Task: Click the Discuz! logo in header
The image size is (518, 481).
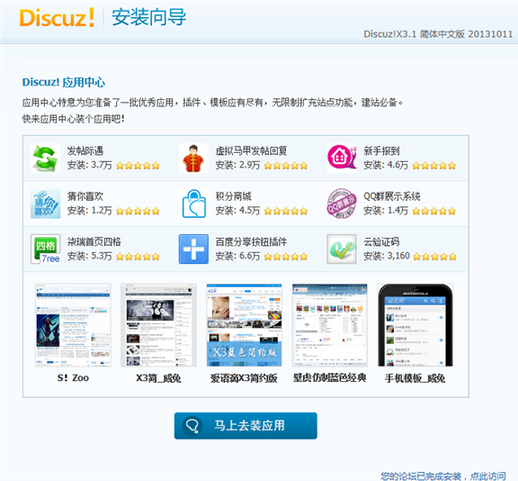Action: pos(57,18)
